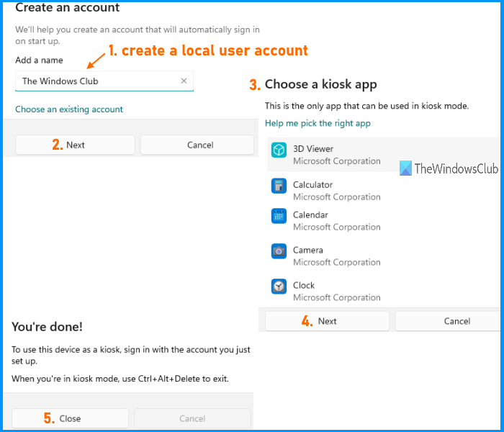
Task: Click Microsoft Corporation under Calendar
Action: [337, 227]
